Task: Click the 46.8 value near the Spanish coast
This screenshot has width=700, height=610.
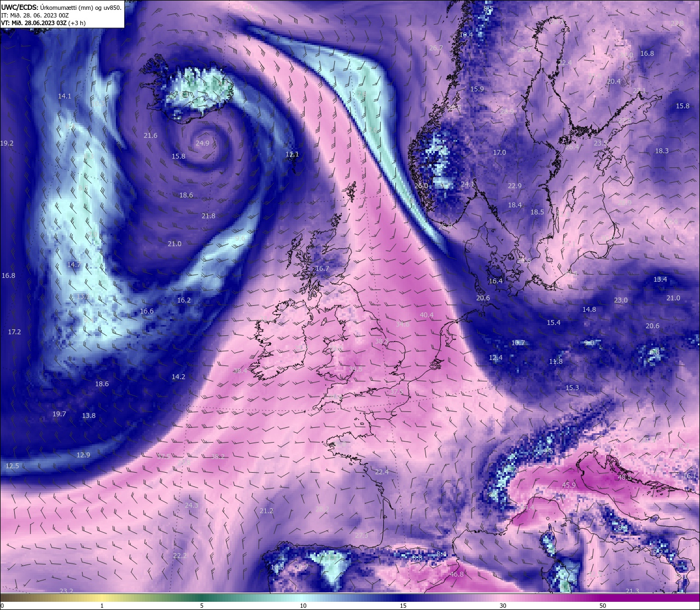Action: [457, 574]
